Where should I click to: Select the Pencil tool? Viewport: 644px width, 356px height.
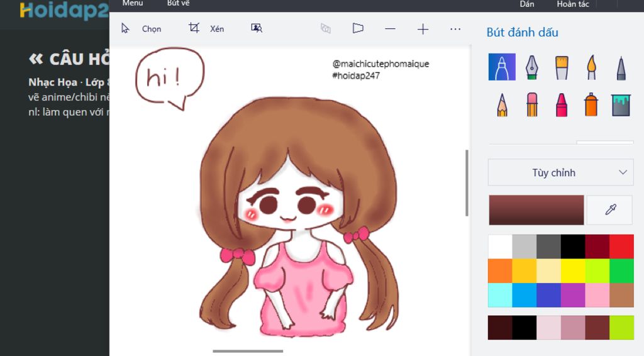[502, 104]
